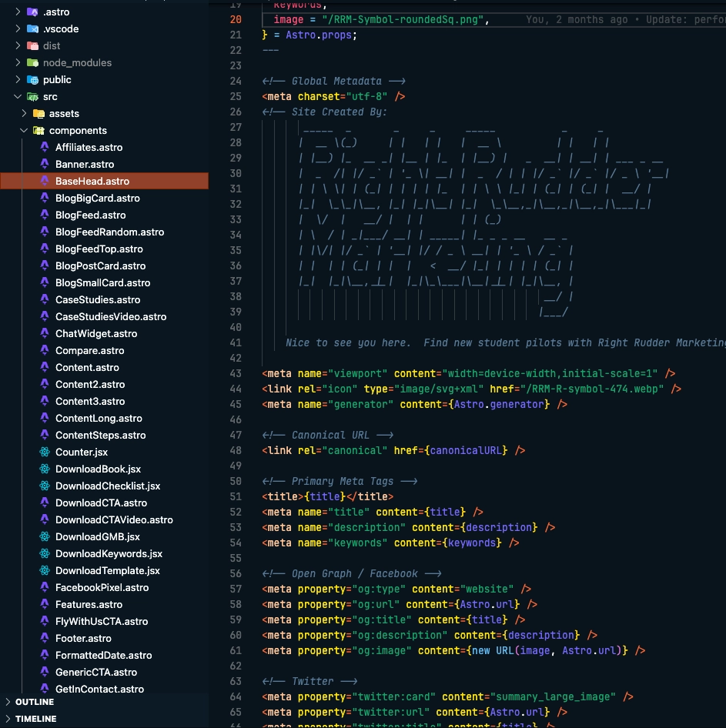Viewport: 726px width, 728px height.
Task: Click line number 20 in gutter
Action: (236, 19)
